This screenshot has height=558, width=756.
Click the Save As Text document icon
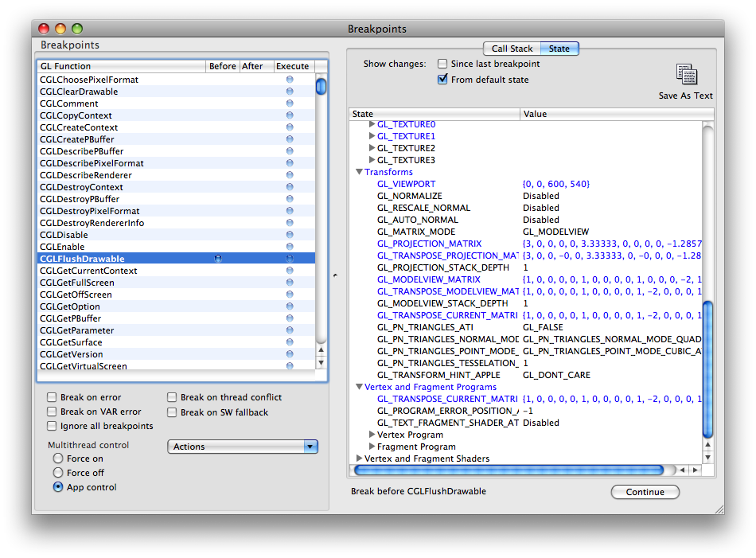tap(686, 74)
